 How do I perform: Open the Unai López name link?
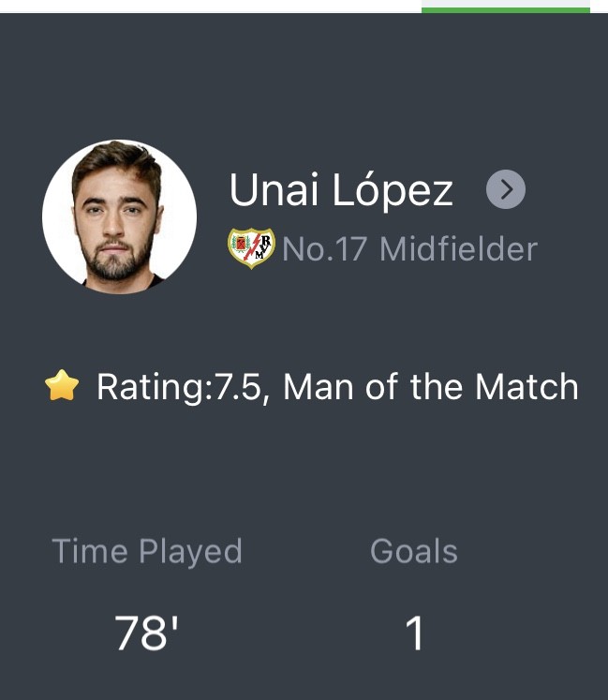[341, 190]
